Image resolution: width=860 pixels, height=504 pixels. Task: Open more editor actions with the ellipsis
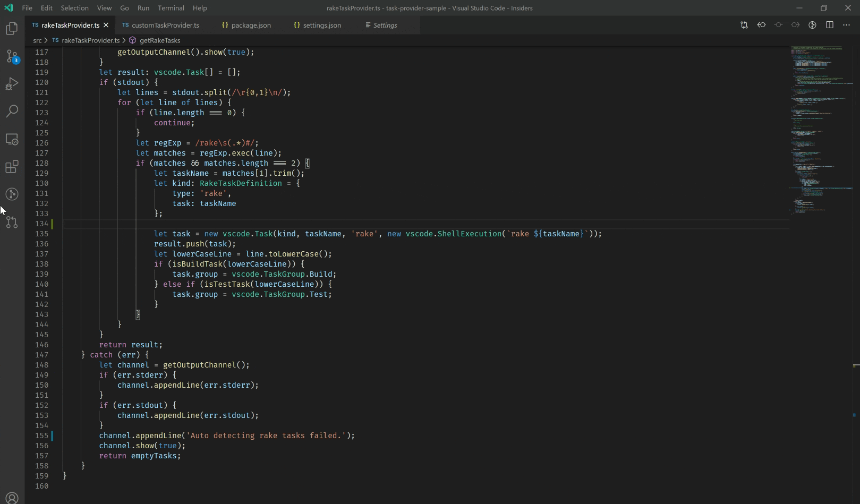pyautogui.click(x=846, y=25)
